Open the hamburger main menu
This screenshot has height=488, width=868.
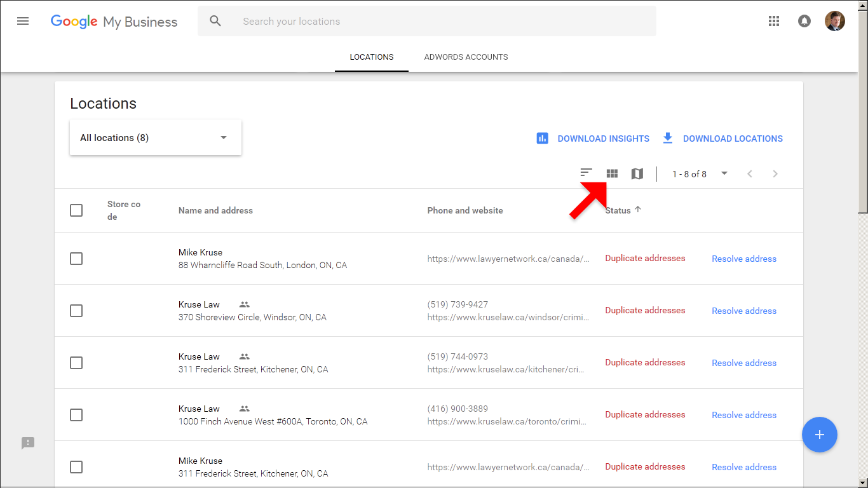(x=23, y=21)
